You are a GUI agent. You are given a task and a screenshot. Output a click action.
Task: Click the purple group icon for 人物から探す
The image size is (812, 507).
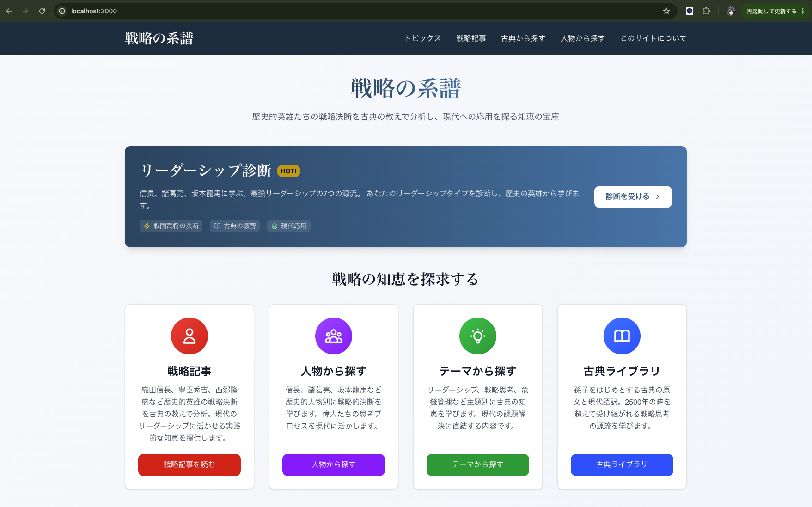[334, 336]
